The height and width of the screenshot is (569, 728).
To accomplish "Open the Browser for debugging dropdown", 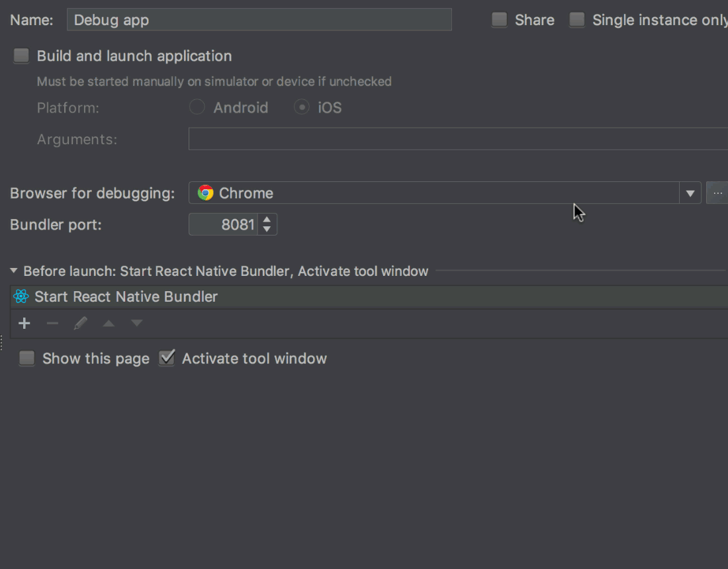I will (x=690, y=193).
